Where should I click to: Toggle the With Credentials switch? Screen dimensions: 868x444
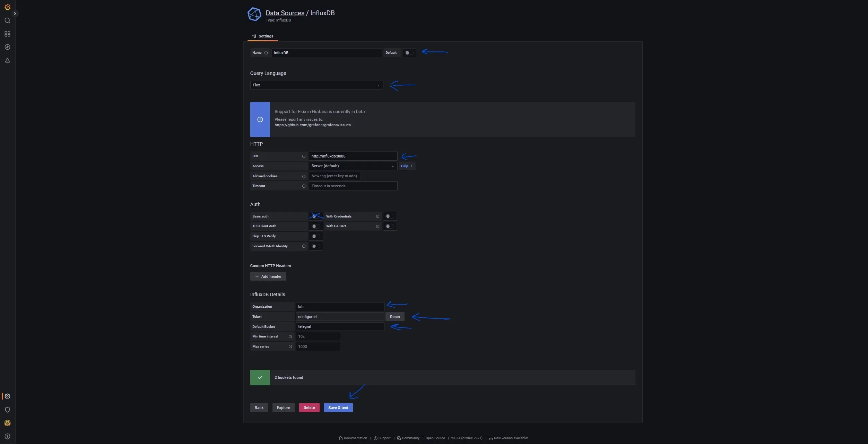coord(390,216)
